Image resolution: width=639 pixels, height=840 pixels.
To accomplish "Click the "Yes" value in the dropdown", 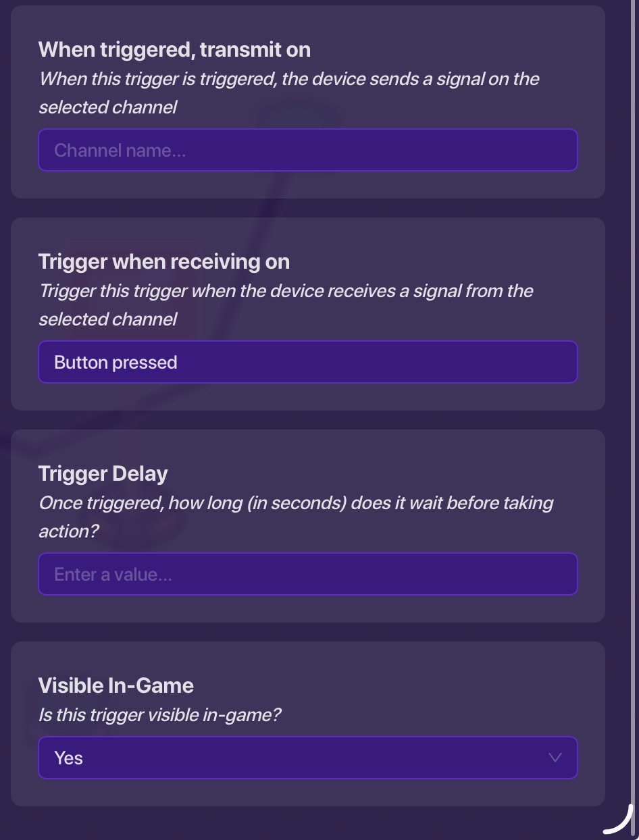I will point(69,758).
